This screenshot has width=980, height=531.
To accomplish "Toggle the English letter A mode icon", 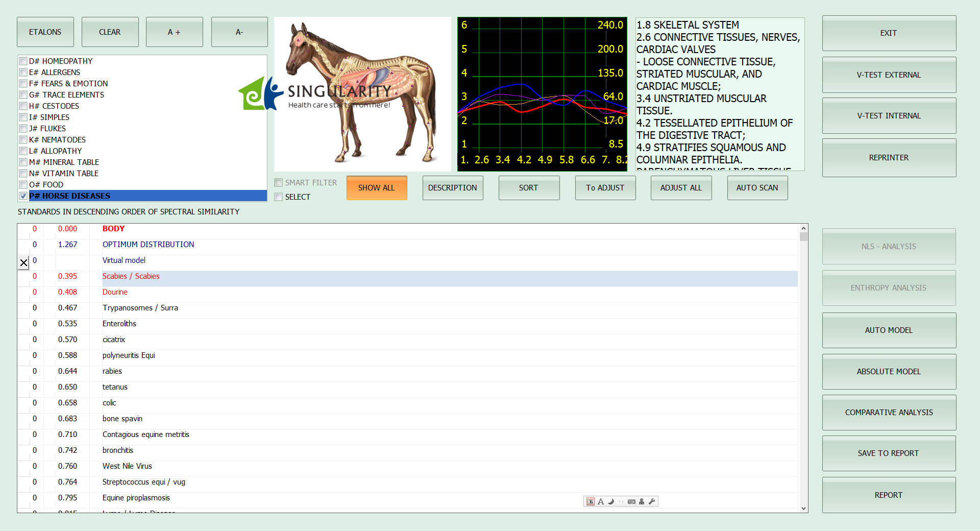I will pos(601,501).
